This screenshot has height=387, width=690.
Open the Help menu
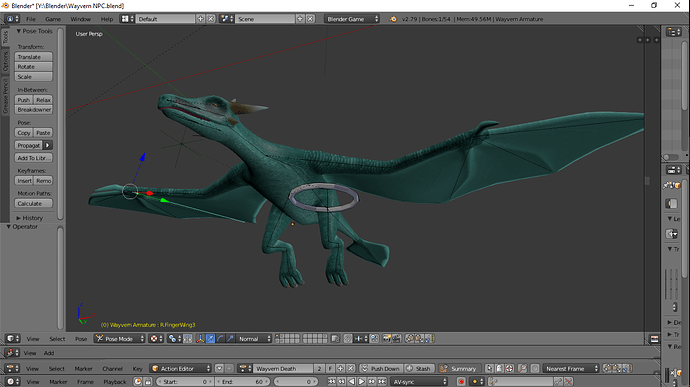coord(107,19)
